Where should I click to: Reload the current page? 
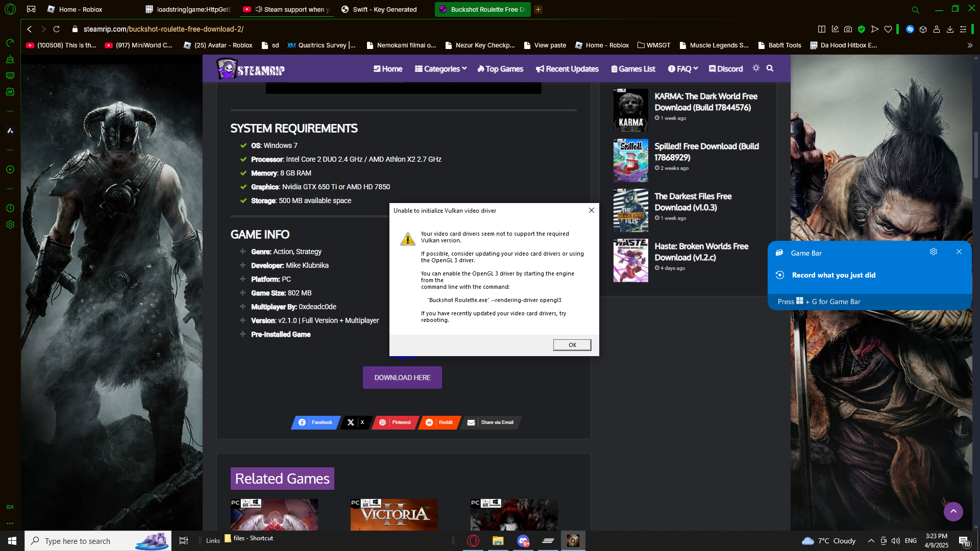coord(57,29)
